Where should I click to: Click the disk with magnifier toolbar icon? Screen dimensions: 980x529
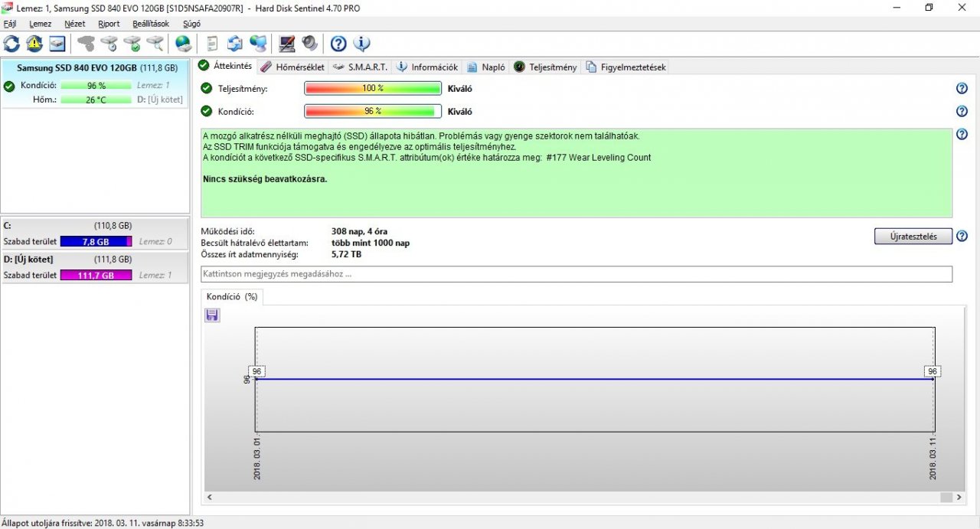pyautogui.click(x=155, y=43)
